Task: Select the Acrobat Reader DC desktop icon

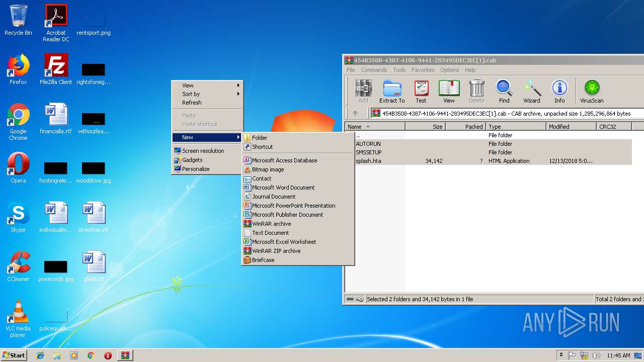Action: (56, 23)
